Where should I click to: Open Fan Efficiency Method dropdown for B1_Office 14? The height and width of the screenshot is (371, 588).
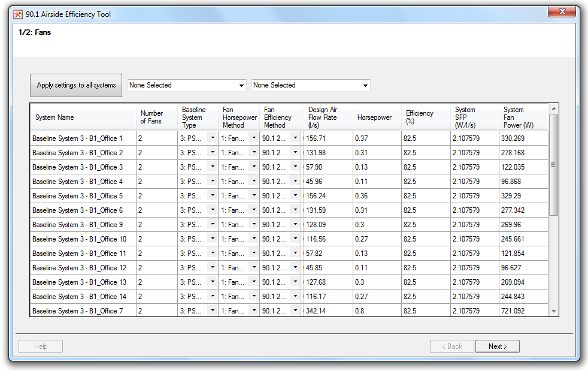click(295, 296)
